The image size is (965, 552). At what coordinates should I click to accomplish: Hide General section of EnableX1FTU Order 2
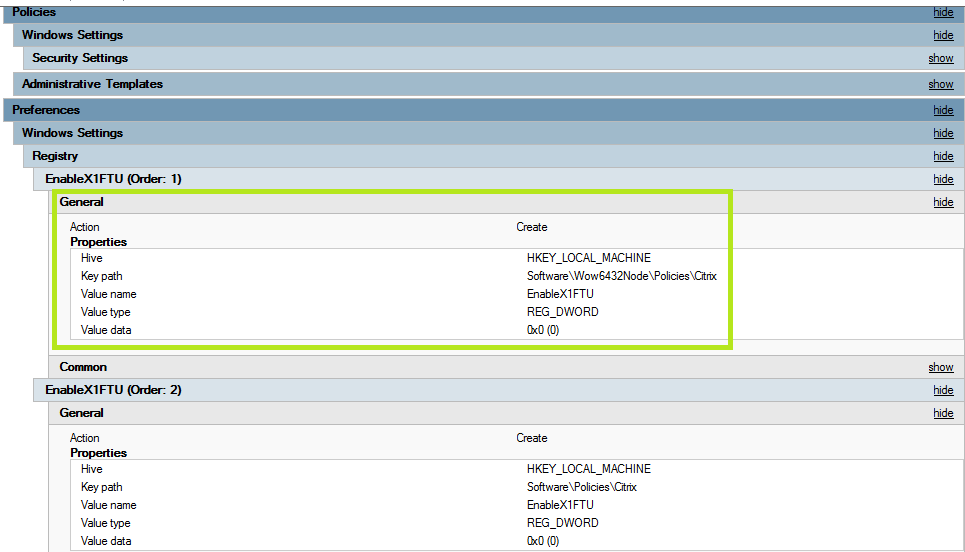tap(942, 413)
